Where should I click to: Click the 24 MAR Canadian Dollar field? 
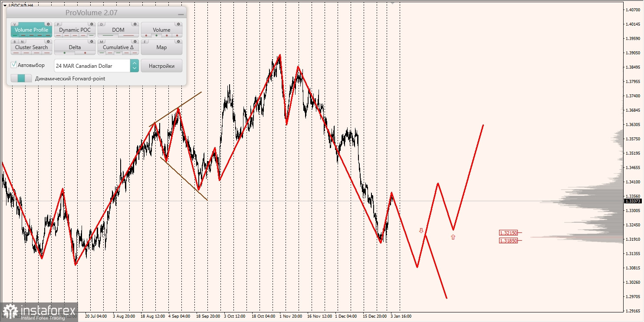point(92,66)
